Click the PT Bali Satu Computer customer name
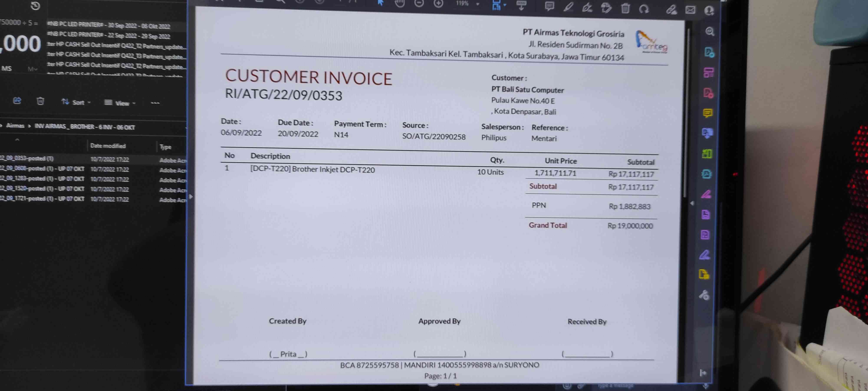This screenshot has width=868, height=391. click(527, 90)
